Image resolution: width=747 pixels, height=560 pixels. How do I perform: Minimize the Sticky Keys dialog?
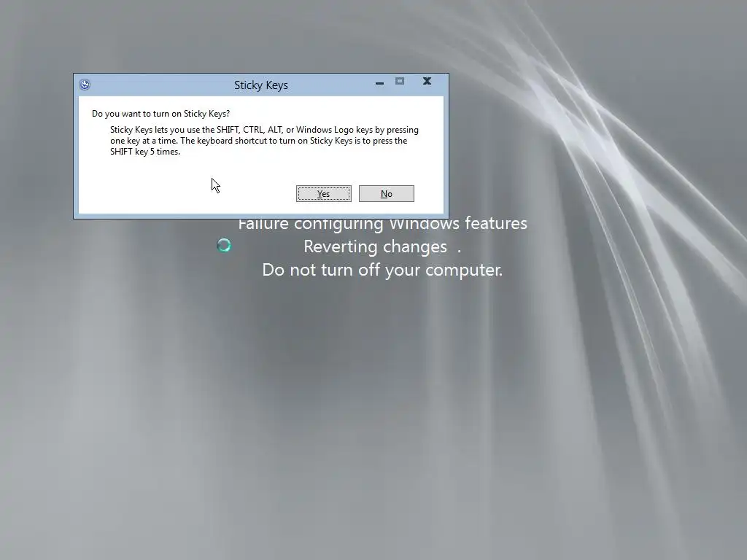[x=379, y=83]
